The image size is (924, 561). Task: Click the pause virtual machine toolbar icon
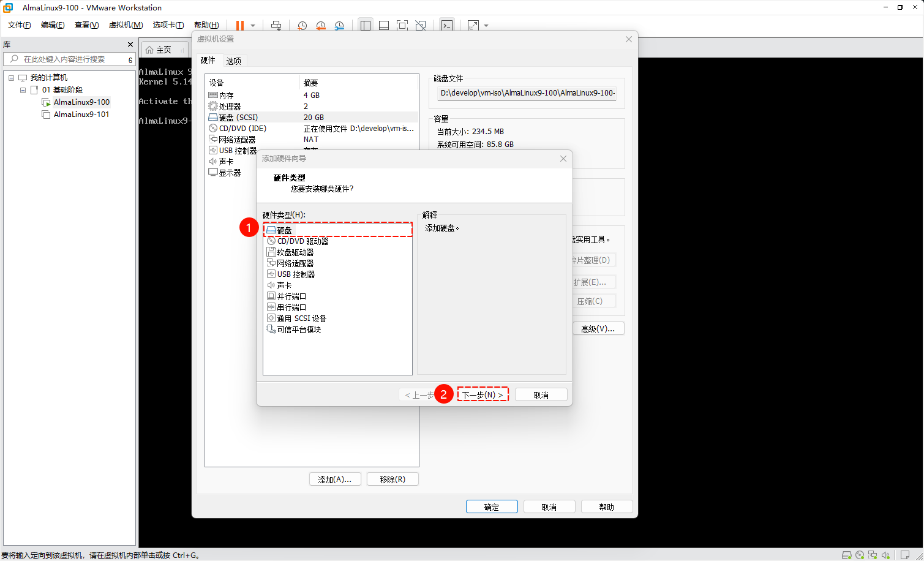[x=239, y=25]
